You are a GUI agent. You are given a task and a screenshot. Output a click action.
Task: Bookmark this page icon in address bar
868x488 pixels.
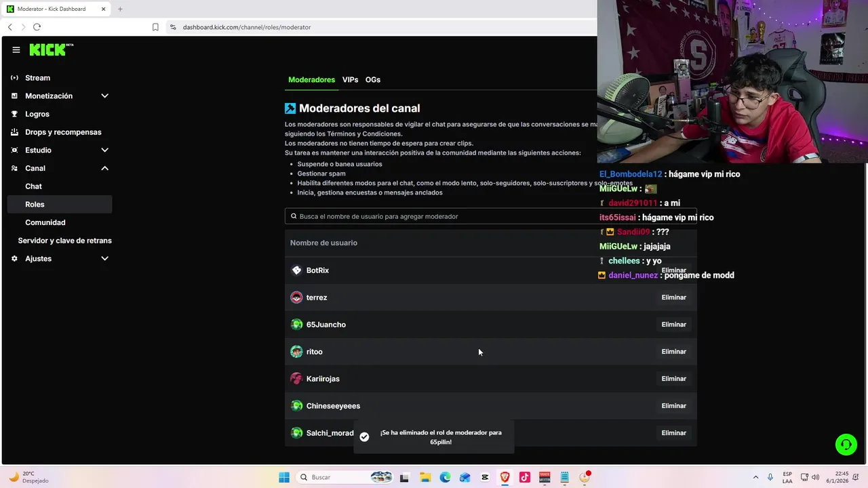click(x=155, y=27)
